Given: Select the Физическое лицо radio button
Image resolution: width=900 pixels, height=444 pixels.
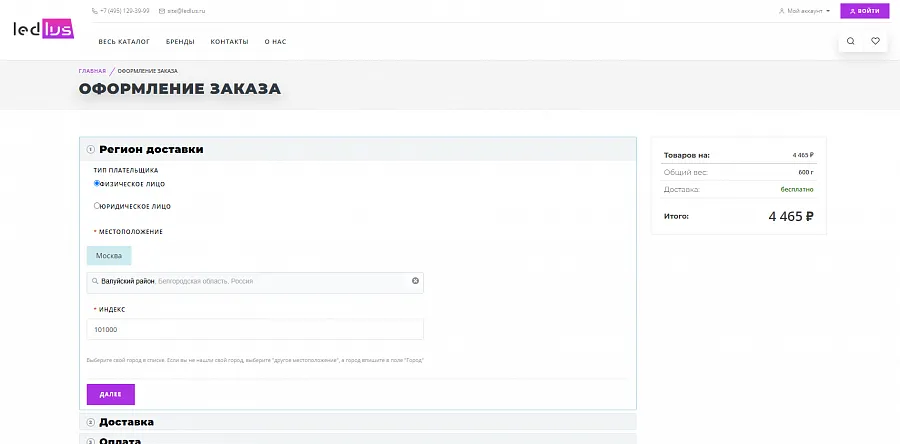Looking at the screenshot, I should (97, 184).
